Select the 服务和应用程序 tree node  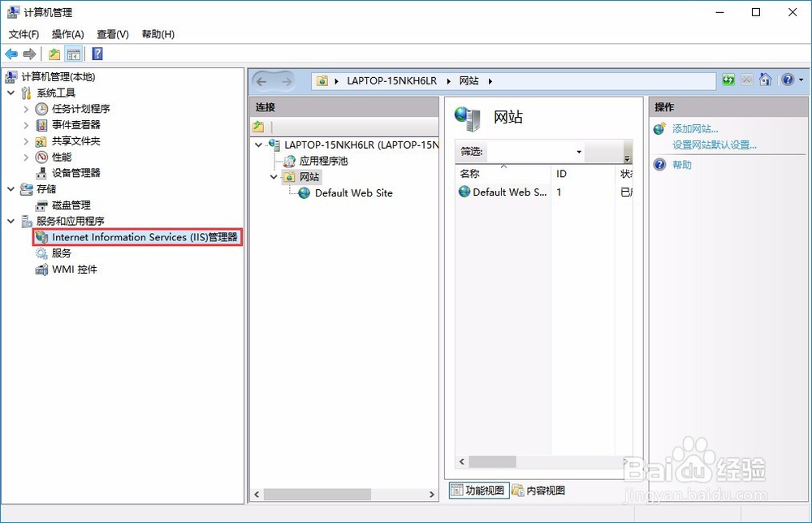click(x=71, y=221)
